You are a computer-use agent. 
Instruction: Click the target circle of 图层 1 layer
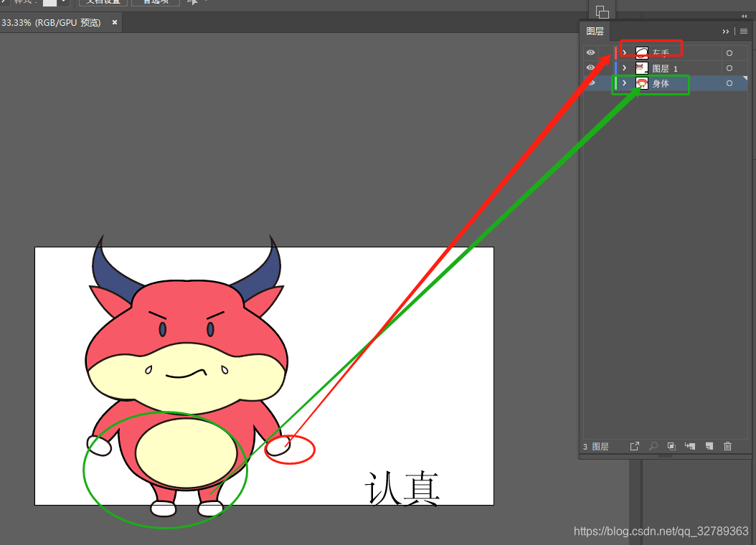point(729,68)
